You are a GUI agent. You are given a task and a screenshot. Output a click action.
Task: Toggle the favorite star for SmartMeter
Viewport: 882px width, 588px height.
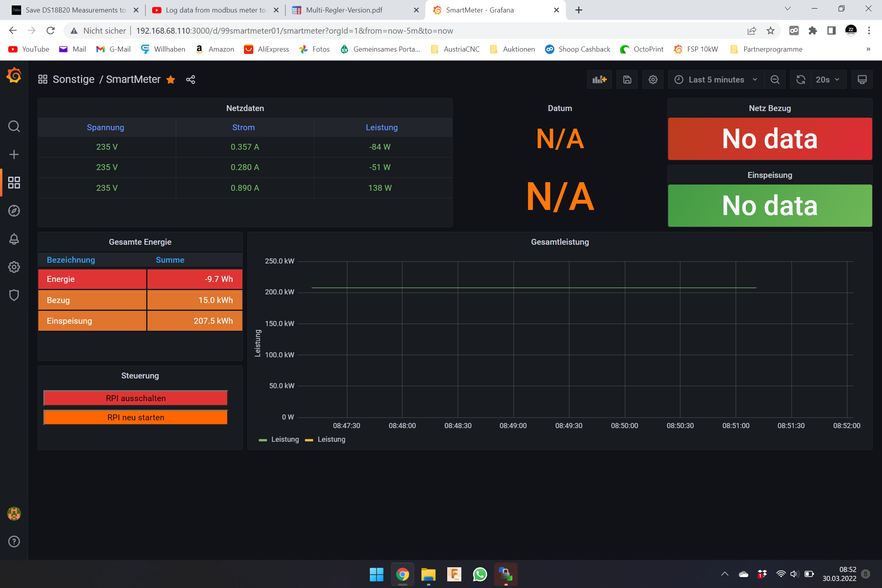(x=171, y=80)
